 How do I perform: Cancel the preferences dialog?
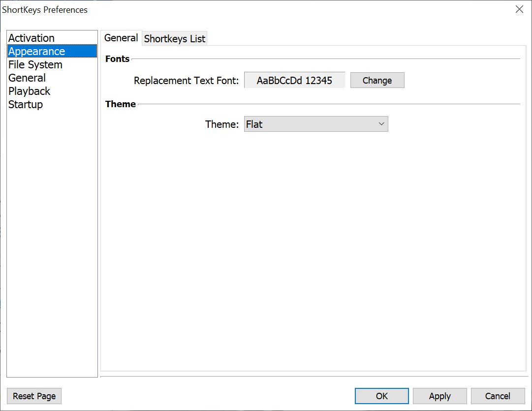coord(498,396)
